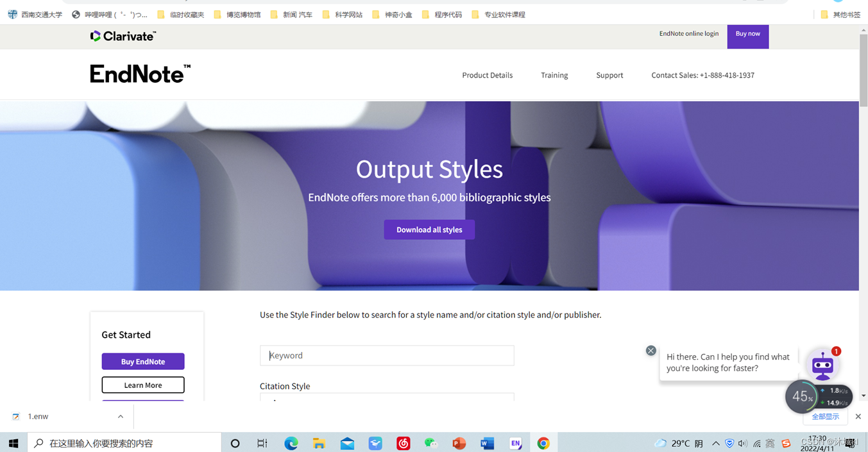
Task: Open the Mail app in taskbar
Action: pyautogui.click(x=347, y=443)
